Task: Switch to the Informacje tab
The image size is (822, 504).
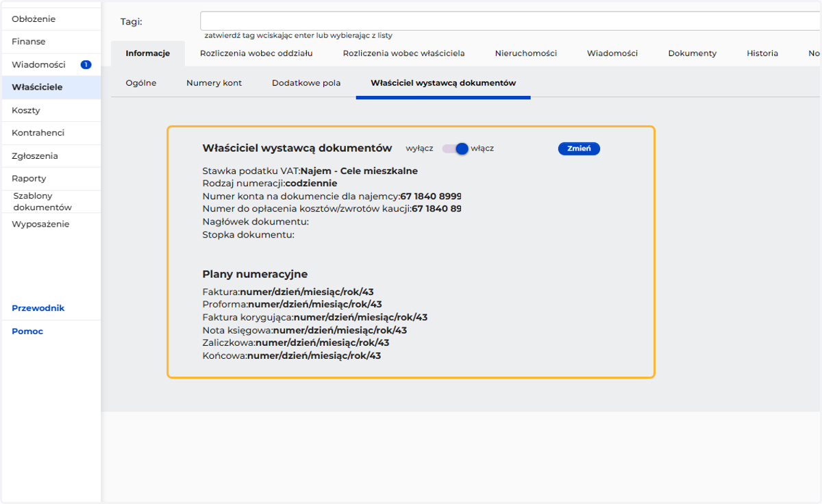Action: pos(148,53)
